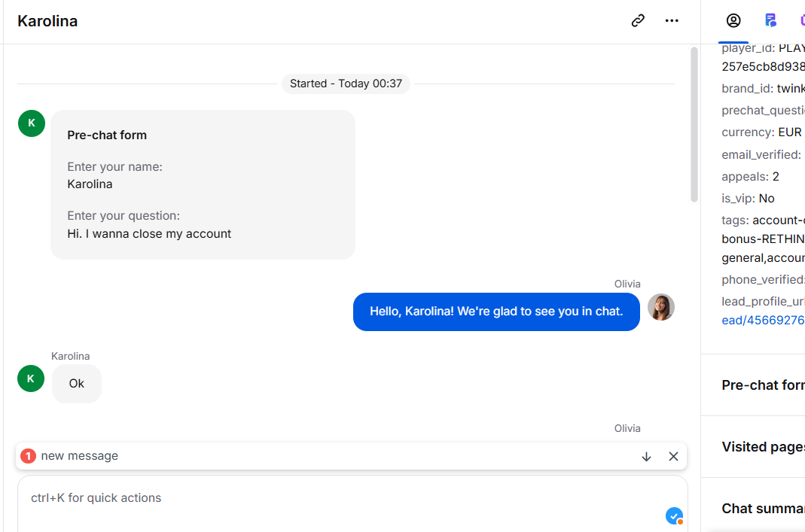Copy chat link with the chain icon
Image resolution: width=805 pixels, height=532 pixels.
[638, 20]
